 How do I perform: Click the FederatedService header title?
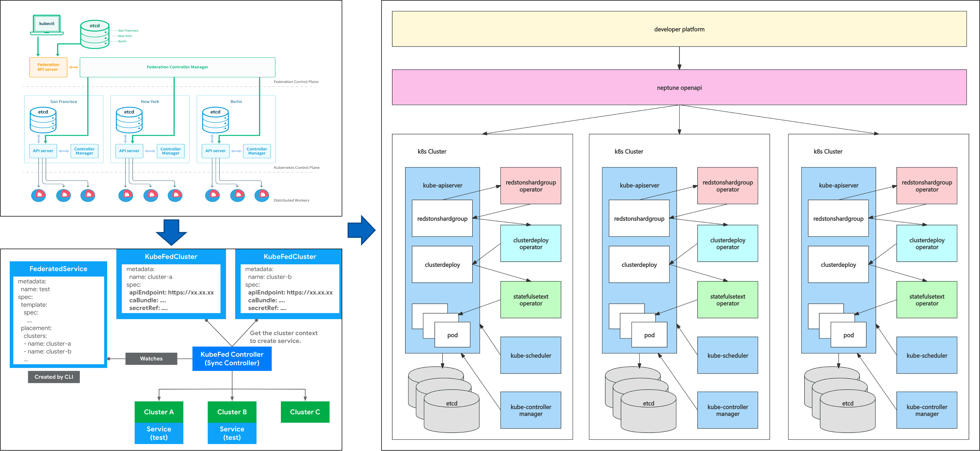click(x=58, y=269)
